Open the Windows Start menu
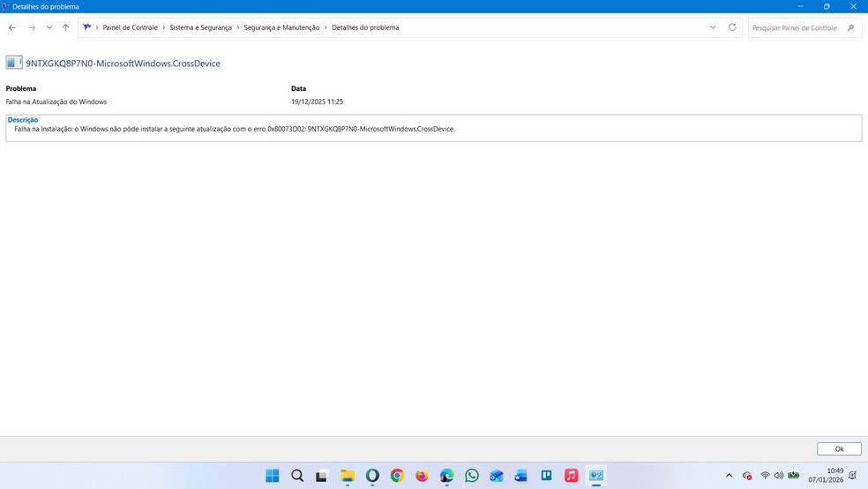 273,476
